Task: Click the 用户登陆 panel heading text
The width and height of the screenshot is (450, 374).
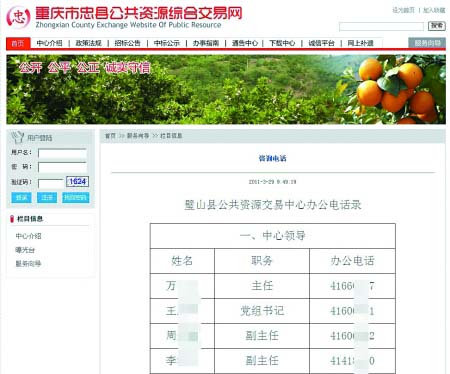Action: [x=40, y=138]
